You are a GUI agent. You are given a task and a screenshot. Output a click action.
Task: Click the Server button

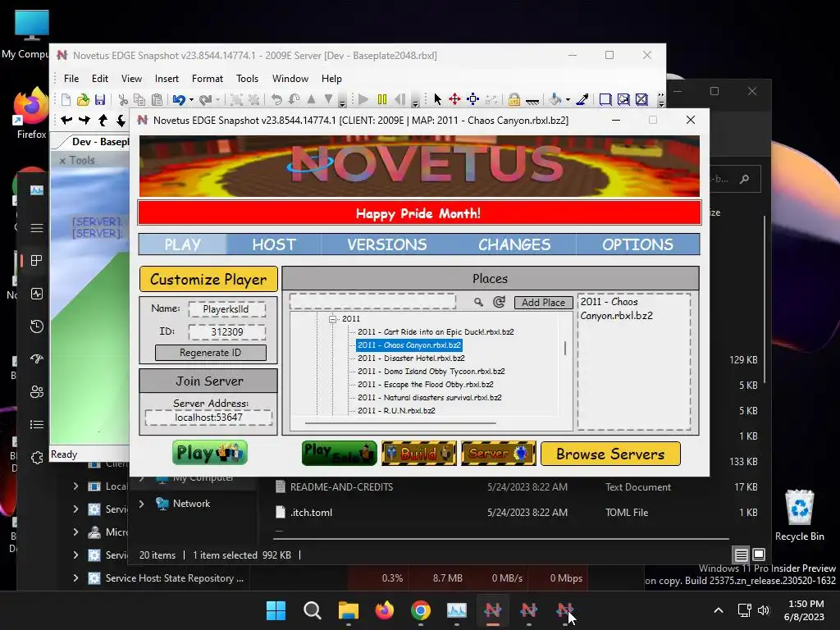point(498,453)
